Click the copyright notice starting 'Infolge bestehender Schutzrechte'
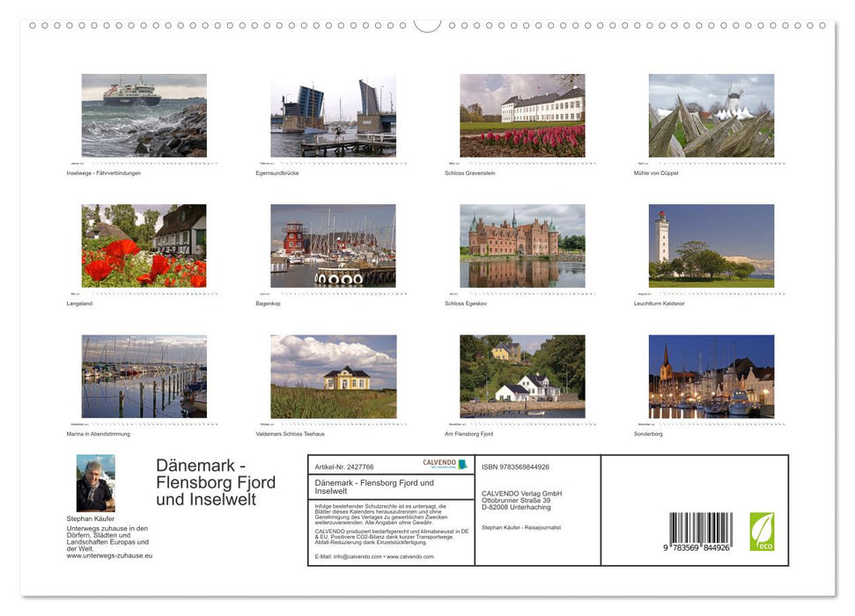The image size is (855, 616). [381, 514]
